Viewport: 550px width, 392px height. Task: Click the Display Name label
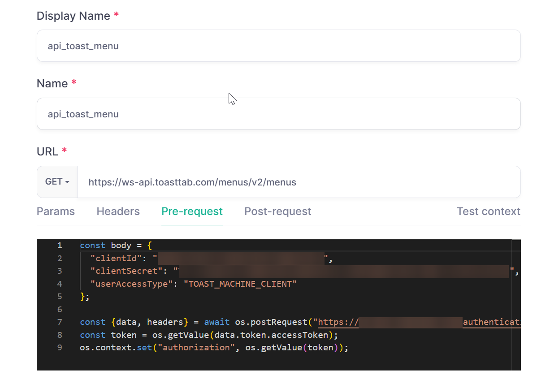tap(74, 16)
